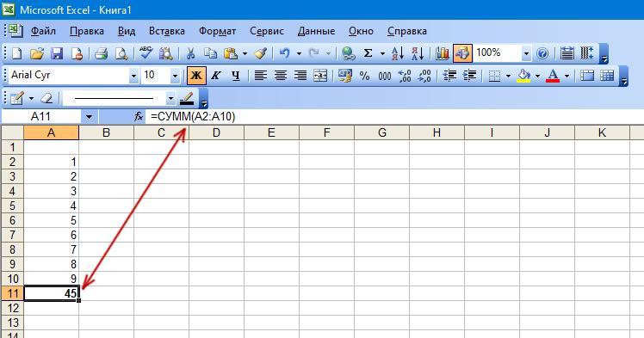This screenshot has height=338, width=644.
Task: Click the Print icon in toolbar
Action: tap(101, 53)
